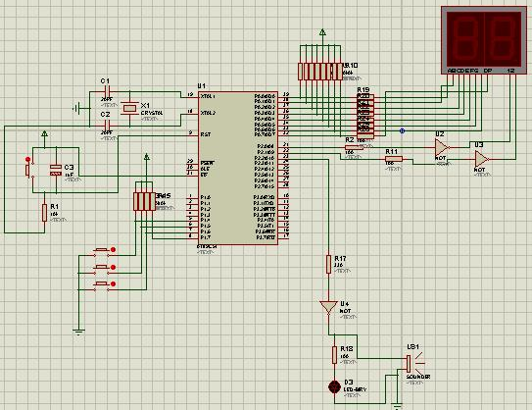Screen dimensions: 532x410
Task: Select the C2 capacitor symbol
Action: [x=107, y=126]
